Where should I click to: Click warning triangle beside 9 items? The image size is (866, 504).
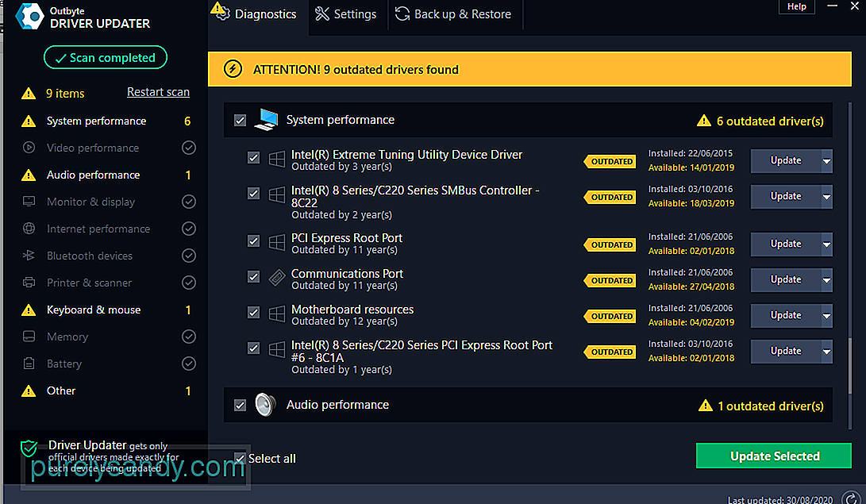[x=28, y=94]
